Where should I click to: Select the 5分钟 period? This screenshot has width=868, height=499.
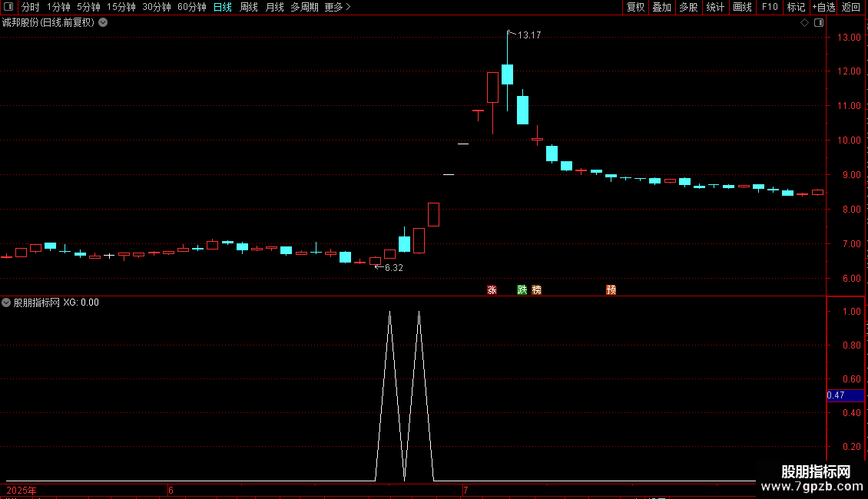(x=88, y=7)
